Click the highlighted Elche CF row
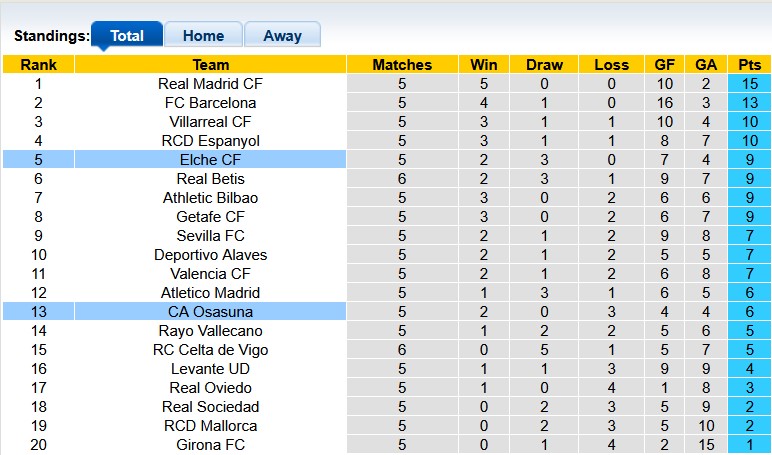Viewport: 772px width, 455px height. click(x=210, y=160)
